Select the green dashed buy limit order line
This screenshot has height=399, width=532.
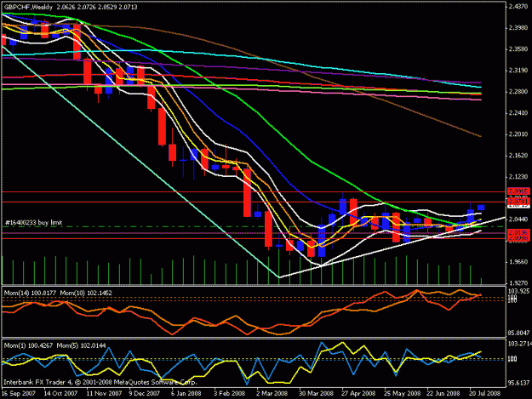point(254,226)
